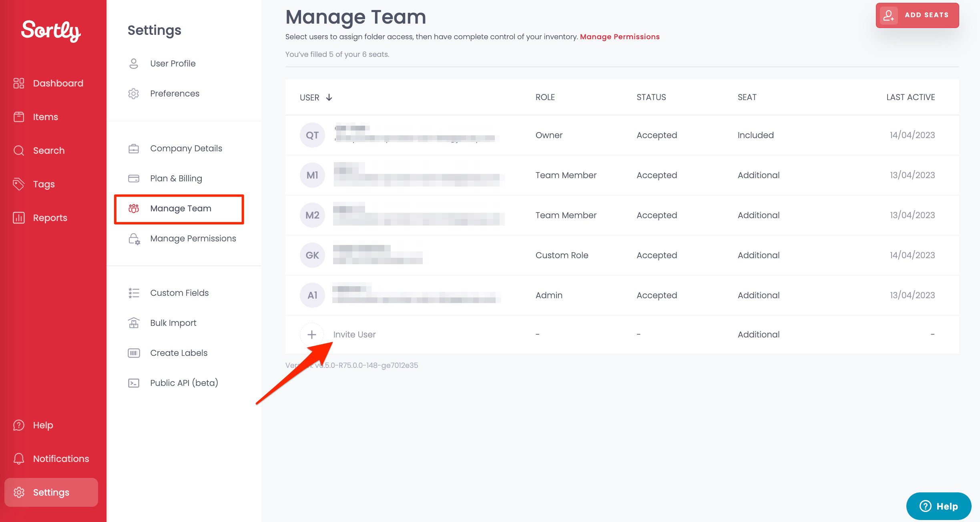Click ROLE column header
This screenshot has width=980, height=522.
[545, 97]
